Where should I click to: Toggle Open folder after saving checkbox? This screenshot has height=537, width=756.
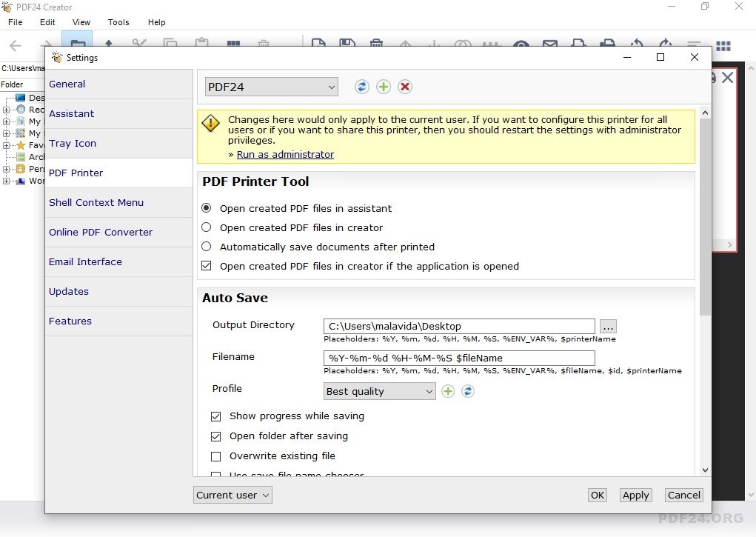click(x=216, y=437)
